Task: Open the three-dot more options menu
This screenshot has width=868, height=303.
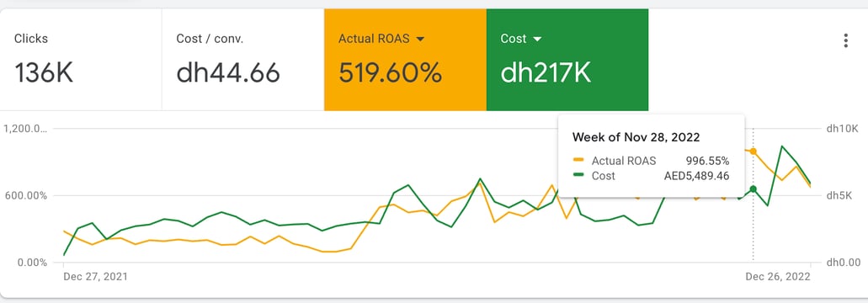Action: (845, 40)
